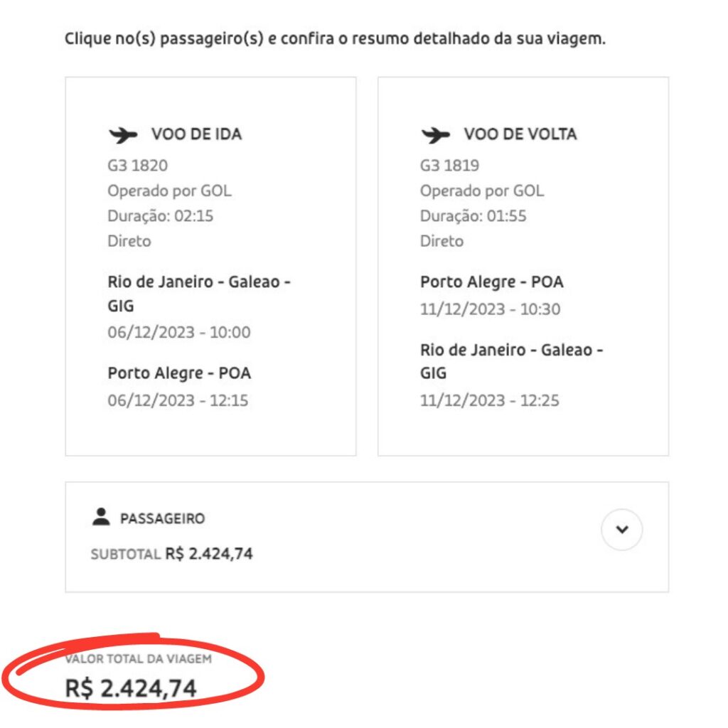Select the VOO DE IDA heading

click(x=196, y=134)
